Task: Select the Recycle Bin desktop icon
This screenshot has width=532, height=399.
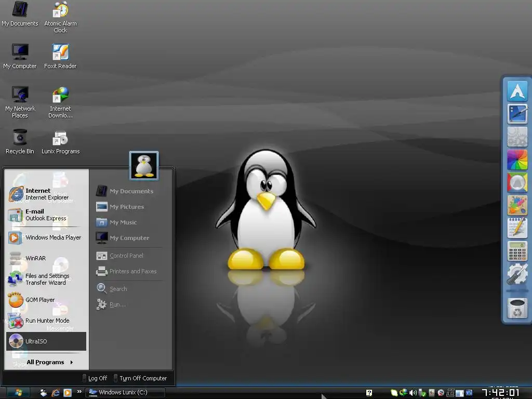Action: [x=20, y=141]
